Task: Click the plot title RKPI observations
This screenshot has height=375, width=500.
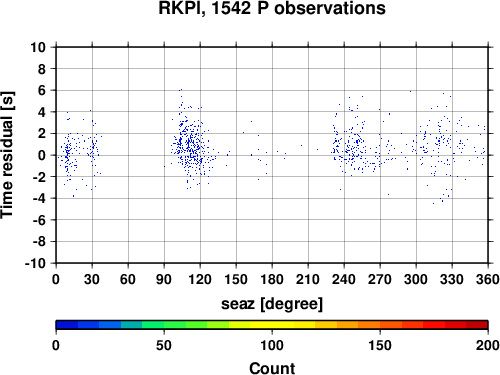Action: 272,7
